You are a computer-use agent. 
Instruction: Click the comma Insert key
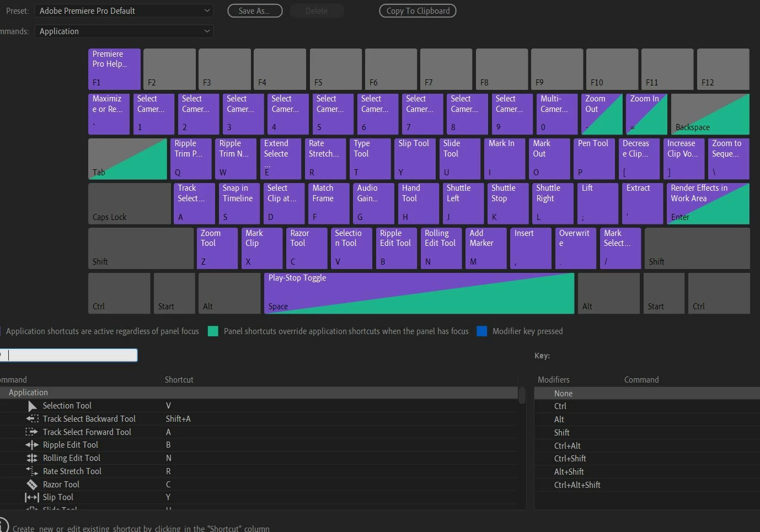(x=531, y=248)
